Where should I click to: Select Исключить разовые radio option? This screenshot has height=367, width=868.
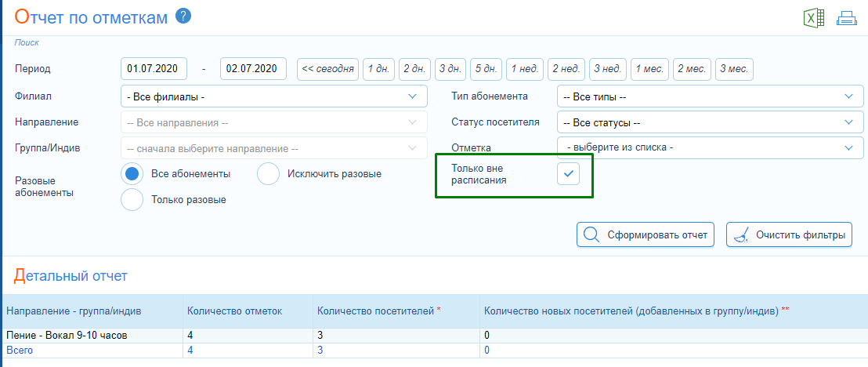point(269,174)
